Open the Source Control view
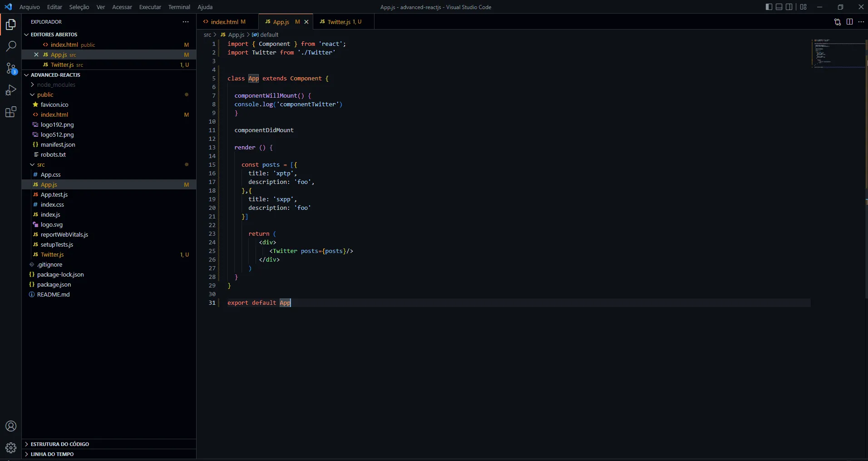 pyautogui.click(x=11, y=68)
